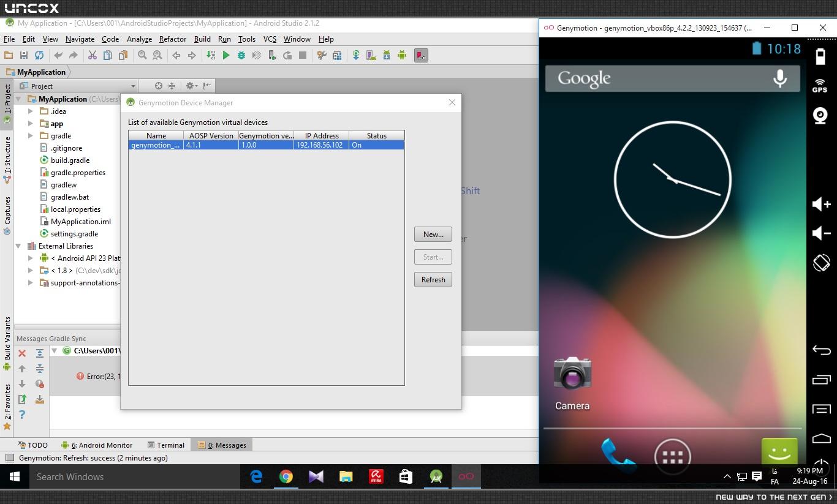Click the Make Project build icon
This screenshot has width=837, height=504.
[211, 55]
